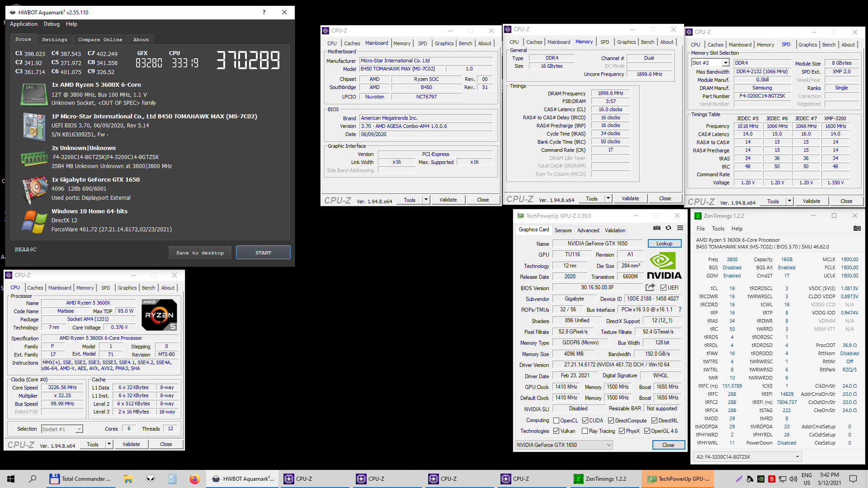Switch to the Compare Online tab
868x488 pixels.
pos(100,40)
